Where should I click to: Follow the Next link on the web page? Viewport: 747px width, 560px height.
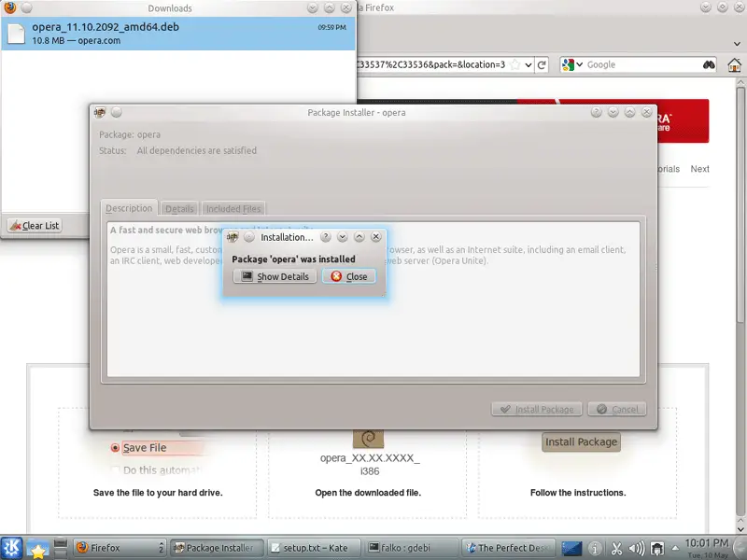click(x=699, y=169)
